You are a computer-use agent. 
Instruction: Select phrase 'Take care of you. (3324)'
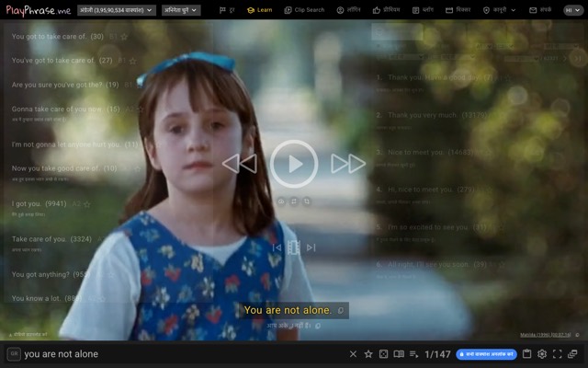[x=51, y=239]
